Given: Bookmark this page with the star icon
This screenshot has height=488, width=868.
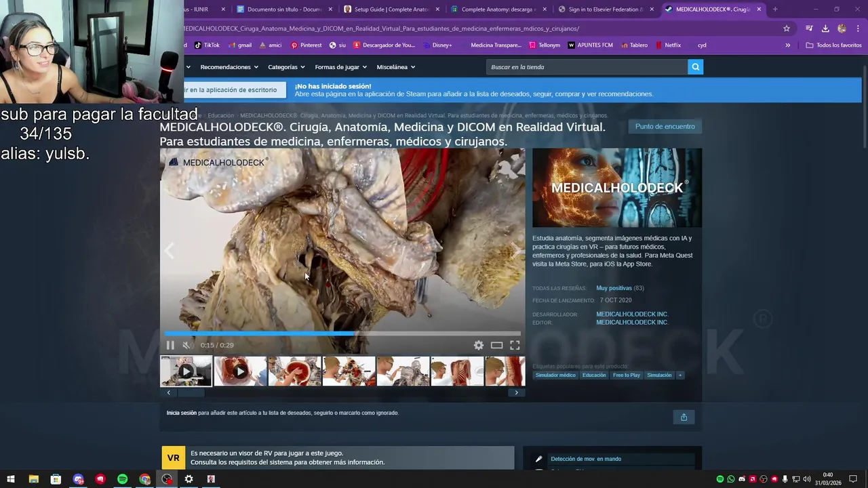Looking at the screenshot, I should click(x=787, y=28).
